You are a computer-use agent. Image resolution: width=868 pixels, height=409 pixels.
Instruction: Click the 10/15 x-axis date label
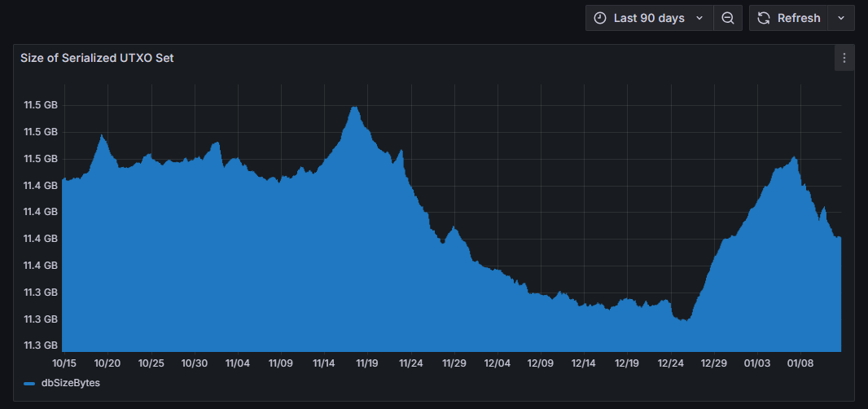pyautogui.click(x=64, y=363)
